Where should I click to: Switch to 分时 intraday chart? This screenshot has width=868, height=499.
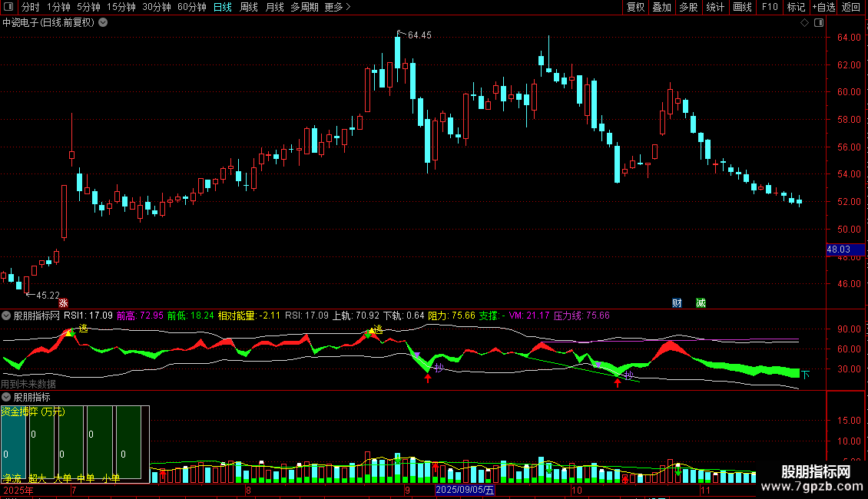[x=31, y=7]
